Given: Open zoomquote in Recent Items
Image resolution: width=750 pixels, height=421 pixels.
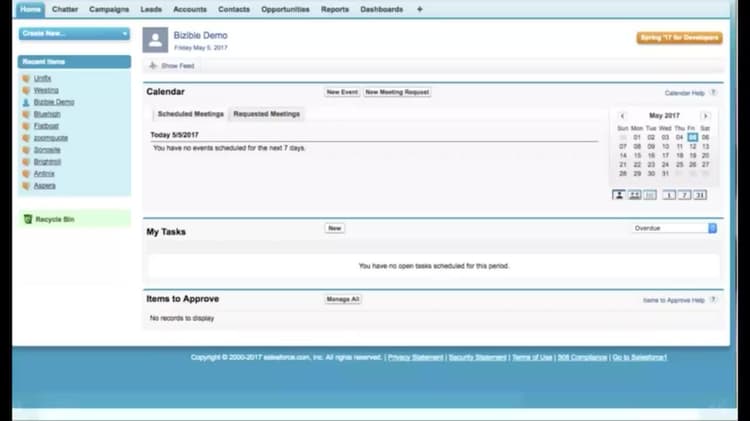Looking at the screenshot, I should pyautogui.click(x=51, y=138).
